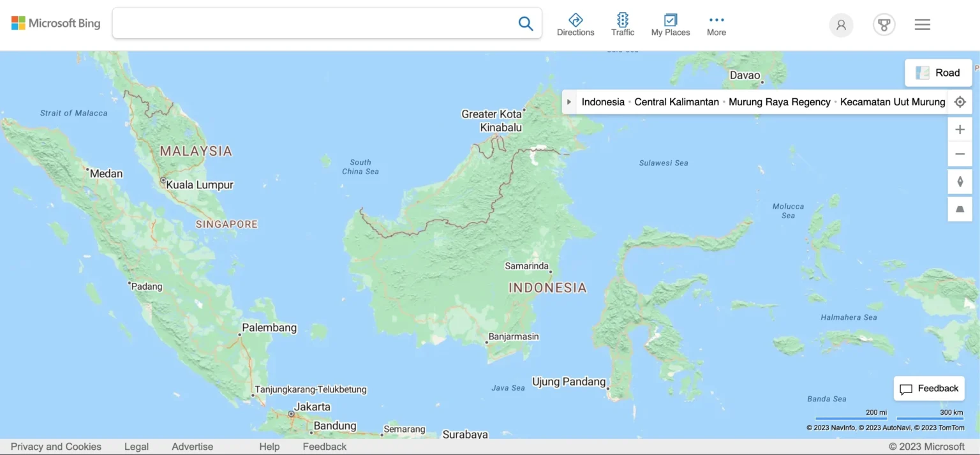980x455 pixels.
Task: Open Directions panel
Action: point(575,25)
